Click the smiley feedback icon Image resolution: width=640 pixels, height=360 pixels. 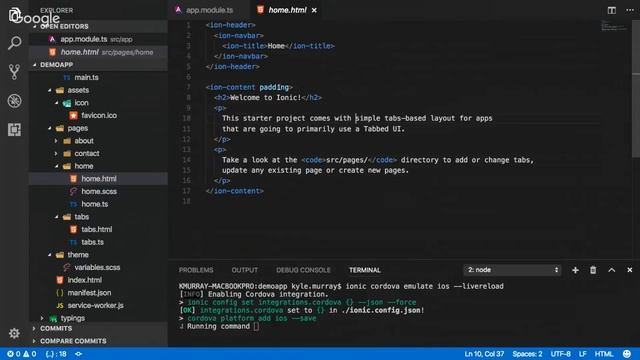pyautogui.click(x=627, y=354)
